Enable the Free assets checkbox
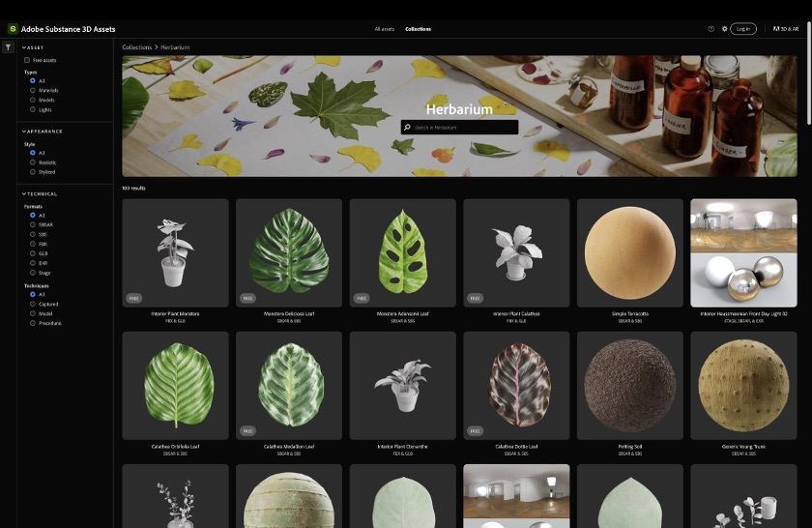The image size is (812, 528). tap(27, 60)
